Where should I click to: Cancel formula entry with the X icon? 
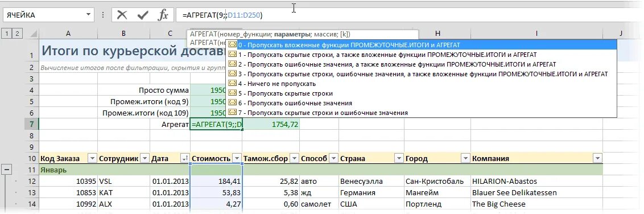click(122, 15)
